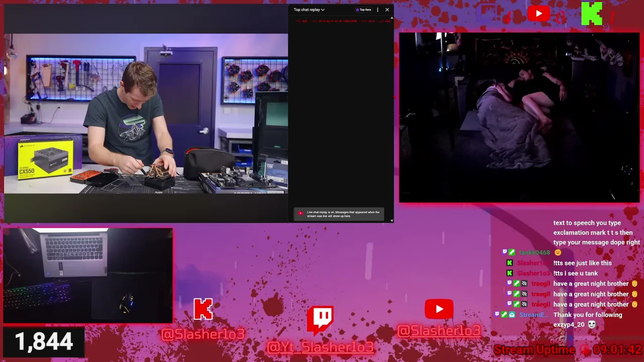This screenshot has width=644, height=362.
Task: Close the chat replay panel
Action: point(387,10)
